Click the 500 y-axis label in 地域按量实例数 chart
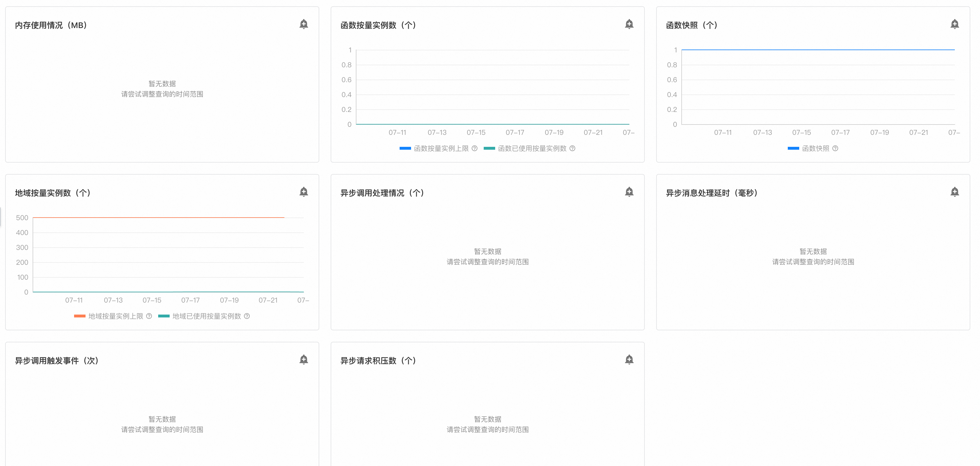980x466 pixels. coord(22,218)
